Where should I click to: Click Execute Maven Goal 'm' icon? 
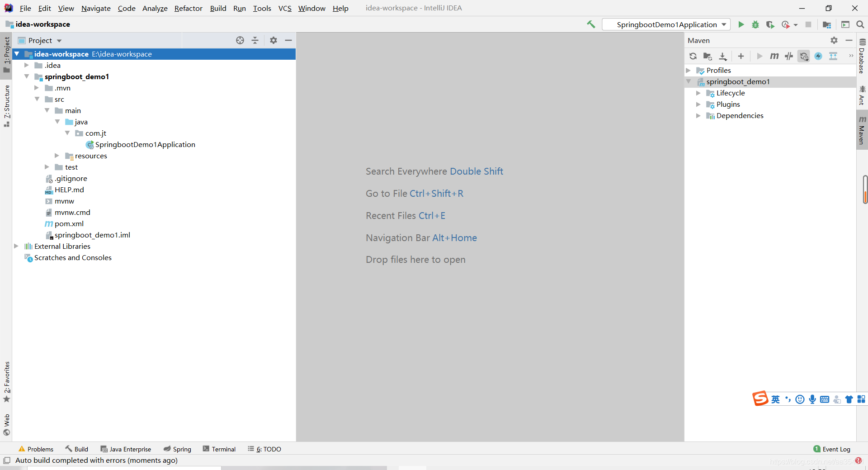[x=774, y=56]
